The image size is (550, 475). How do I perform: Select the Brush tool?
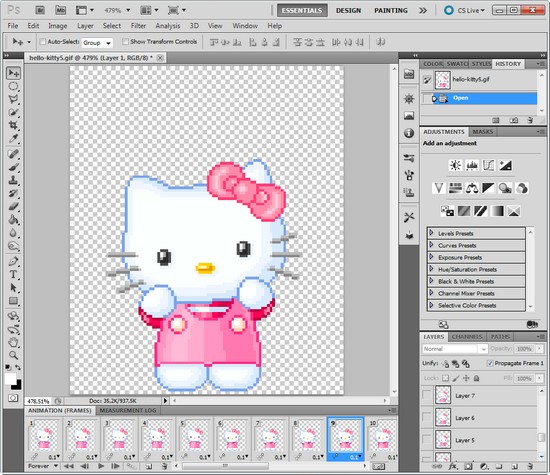click(x=13, y=167)
